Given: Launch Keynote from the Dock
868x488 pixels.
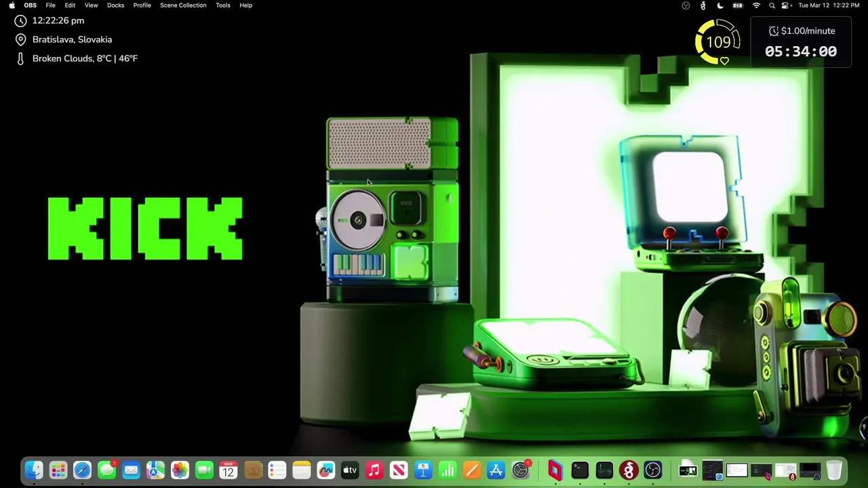Looking at the screenshot, I should tap(423, 470).
